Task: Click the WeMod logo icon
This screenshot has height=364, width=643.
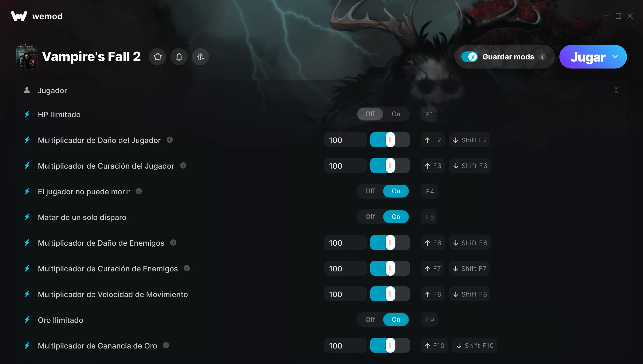Action: click(x=19, y=16)
